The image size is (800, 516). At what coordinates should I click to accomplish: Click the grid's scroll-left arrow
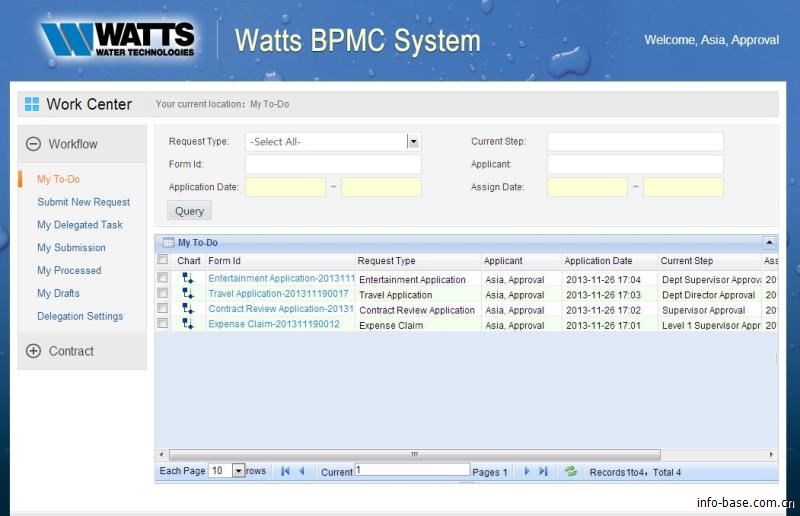coord(161,454)
